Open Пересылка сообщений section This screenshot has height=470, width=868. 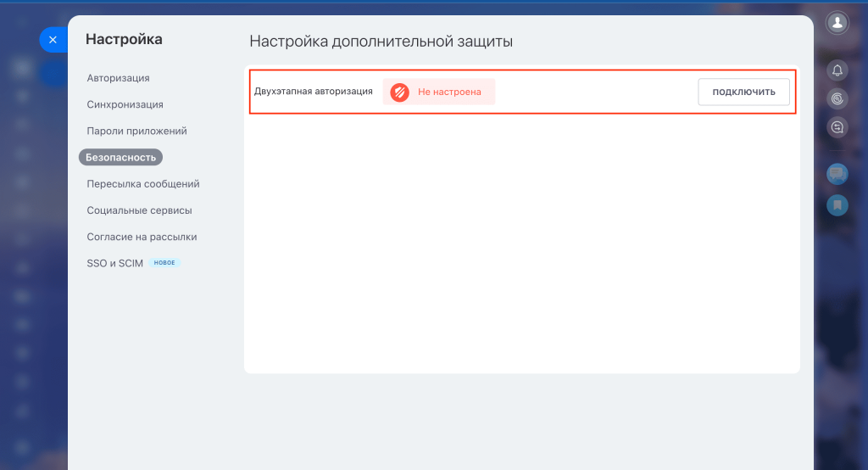142,184
